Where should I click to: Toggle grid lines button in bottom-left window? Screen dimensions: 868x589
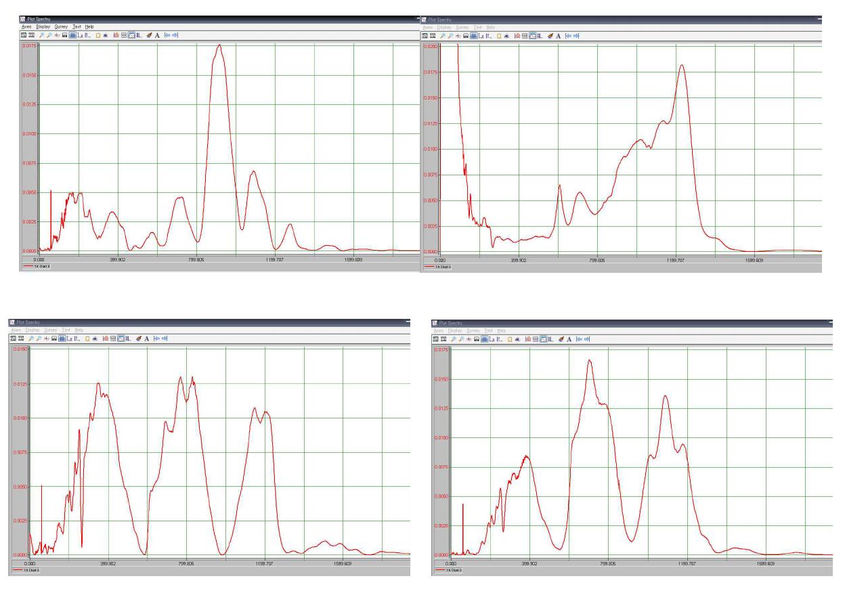62,339
